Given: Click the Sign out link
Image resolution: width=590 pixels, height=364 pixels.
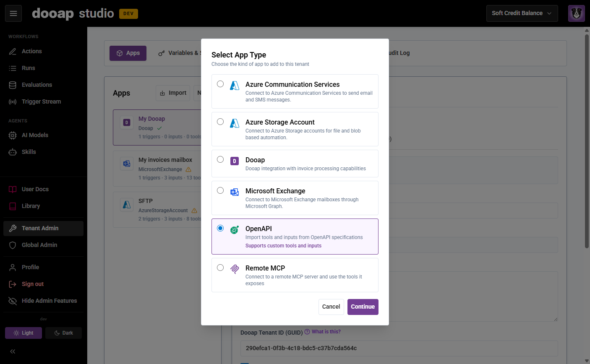Looking at the screenshot, I should click(44, 284).
